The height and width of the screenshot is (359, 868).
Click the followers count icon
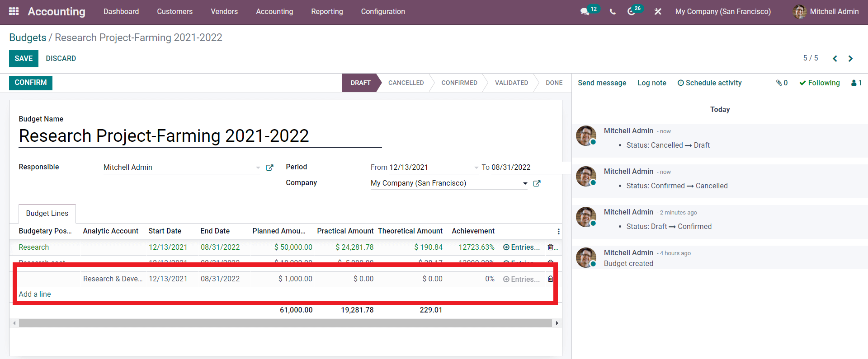(856, 83)
